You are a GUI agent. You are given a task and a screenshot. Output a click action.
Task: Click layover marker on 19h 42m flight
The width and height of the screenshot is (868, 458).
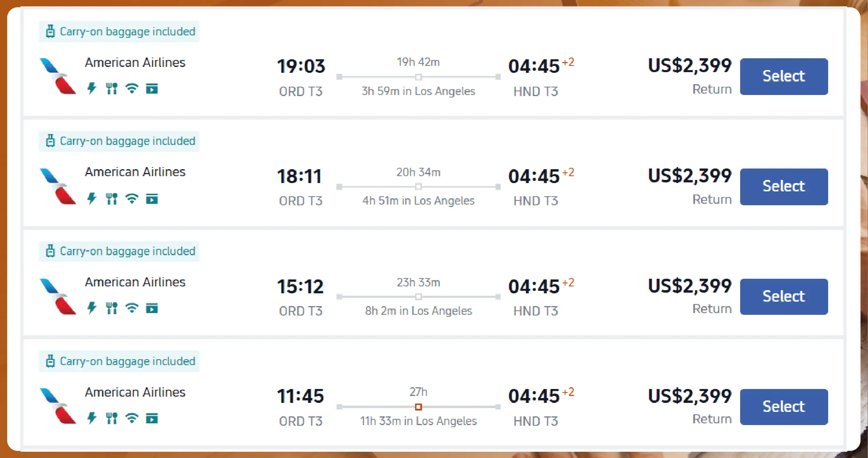418,77
